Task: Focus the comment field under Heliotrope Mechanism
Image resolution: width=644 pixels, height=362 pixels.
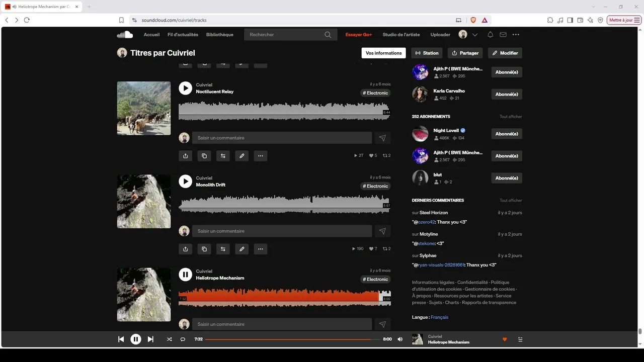Action: click(282, 324)
